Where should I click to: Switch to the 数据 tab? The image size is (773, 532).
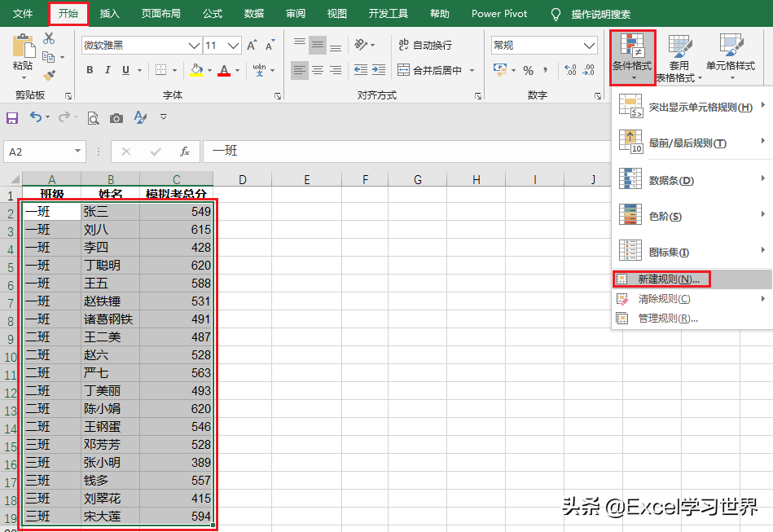[x=254, y=13]
